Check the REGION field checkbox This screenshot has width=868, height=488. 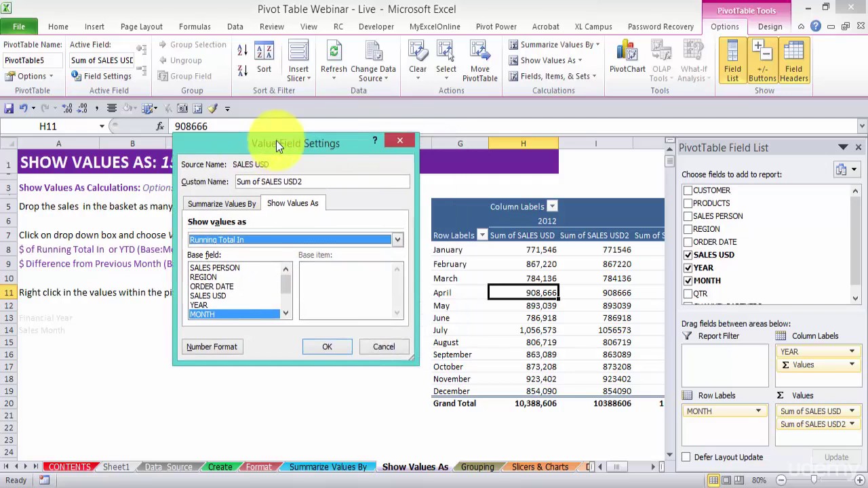point(688,229)
